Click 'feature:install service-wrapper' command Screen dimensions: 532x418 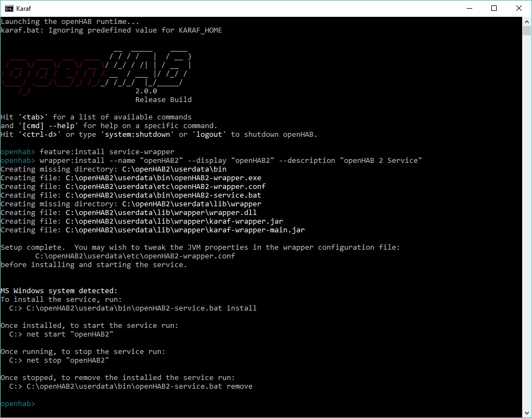(x=107, y=152)
